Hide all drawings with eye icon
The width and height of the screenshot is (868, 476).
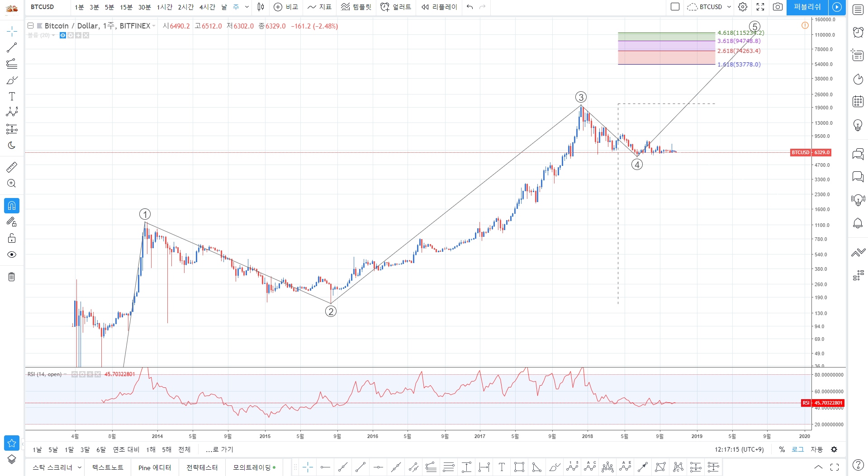click(12, 254)
